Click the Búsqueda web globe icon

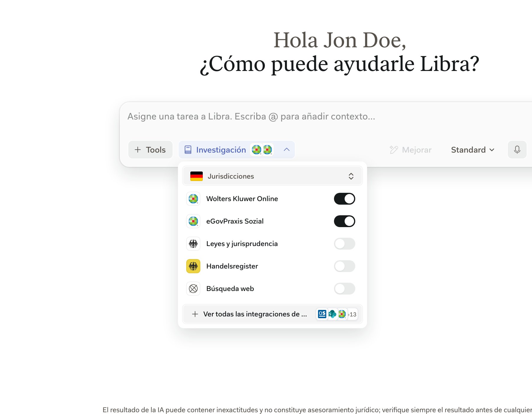click(x=193, y=289)
